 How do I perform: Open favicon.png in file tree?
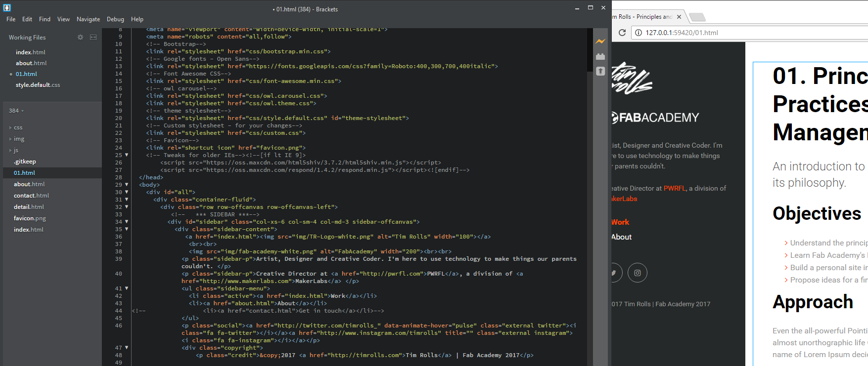30,218
